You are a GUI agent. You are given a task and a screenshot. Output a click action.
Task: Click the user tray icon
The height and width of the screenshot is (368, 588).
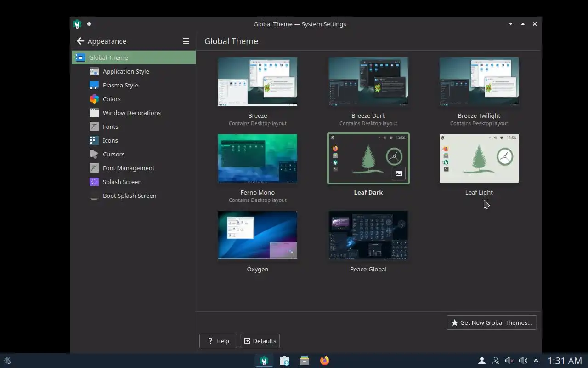(x=482, y=361)
